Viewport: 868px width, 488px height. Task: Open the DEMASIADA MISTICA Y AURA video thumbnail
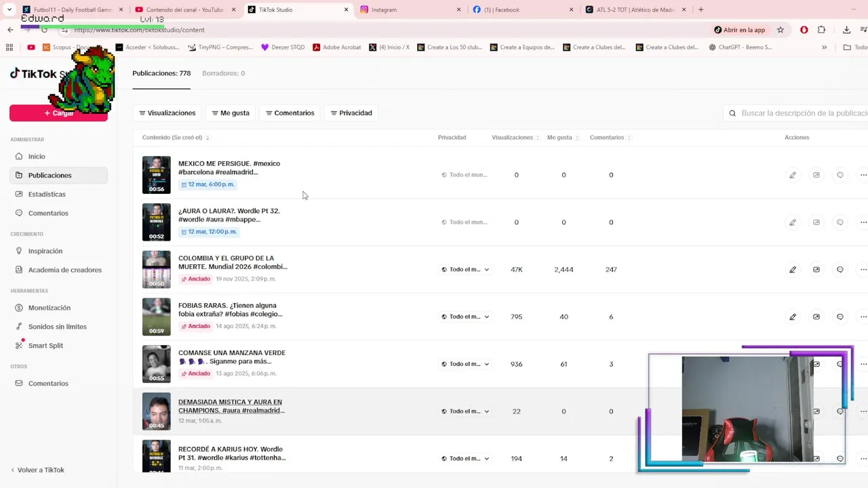click(156, 411)
